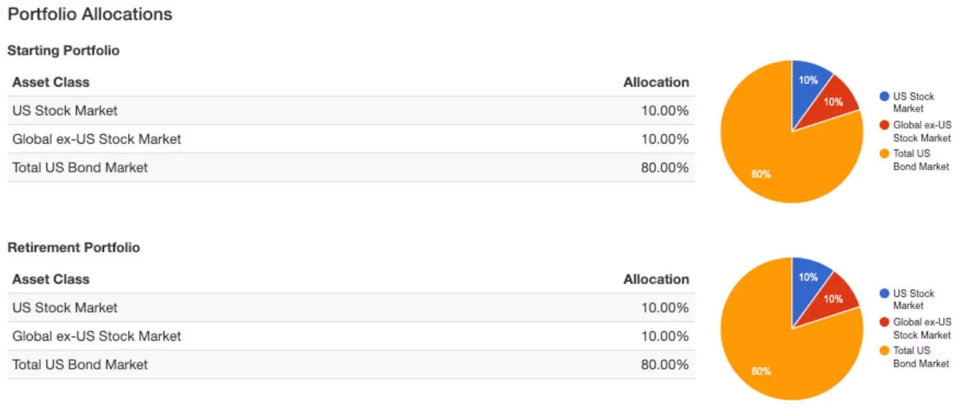
Task: Click the red Global ex-US legend dot in Starting Portfolio
Action: click(884, 125)
